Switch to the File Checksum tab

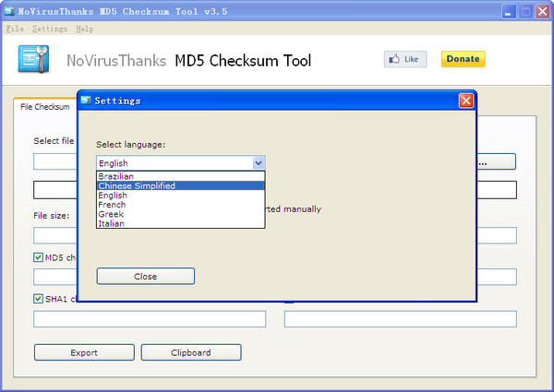[45, 107]
